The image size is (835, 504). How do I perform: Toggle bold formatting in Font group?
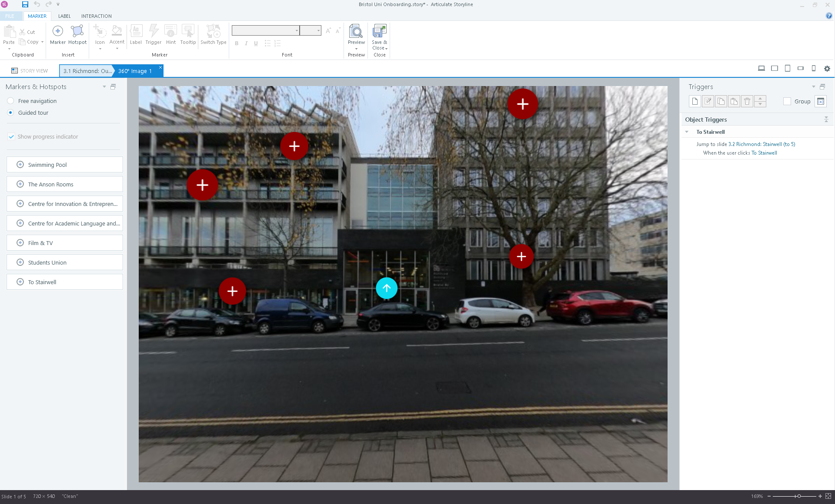(237, 43)
